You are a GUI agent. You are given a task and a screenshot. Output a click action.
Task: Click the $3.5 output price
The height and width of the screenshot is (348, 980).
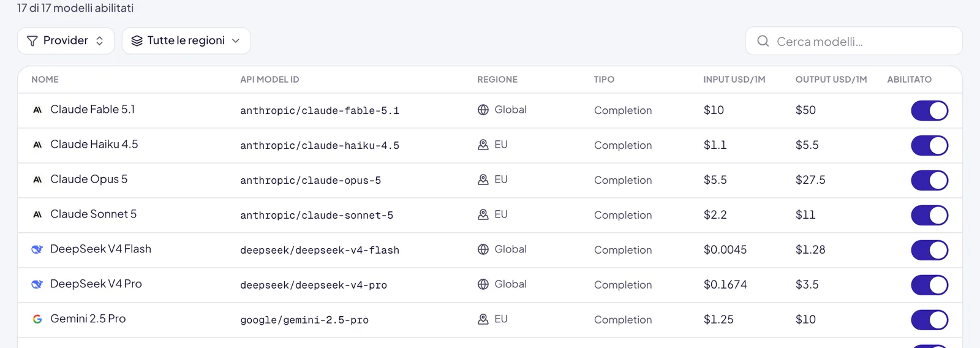(807, 285)
